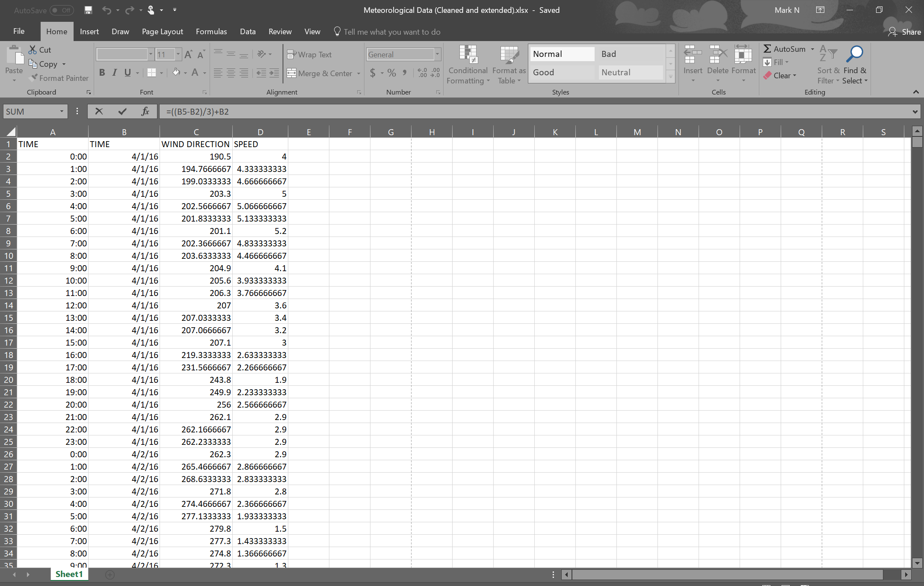Toggle Align Left
The width and height of the screenshot is (924, 586).
pos(218,73)
